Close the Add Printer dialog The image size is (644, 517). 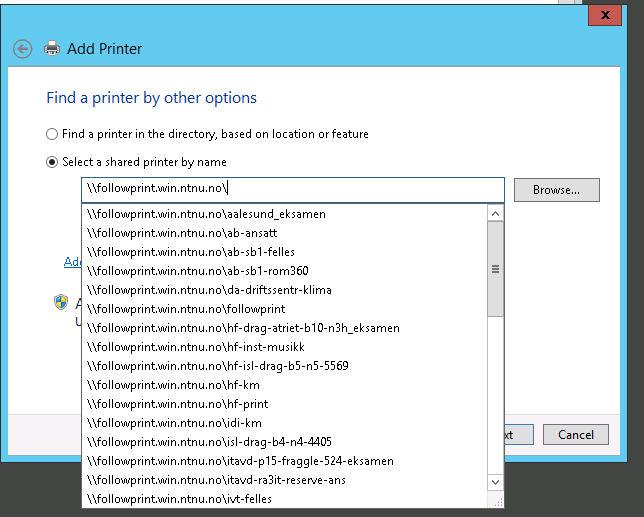(605, 15)
